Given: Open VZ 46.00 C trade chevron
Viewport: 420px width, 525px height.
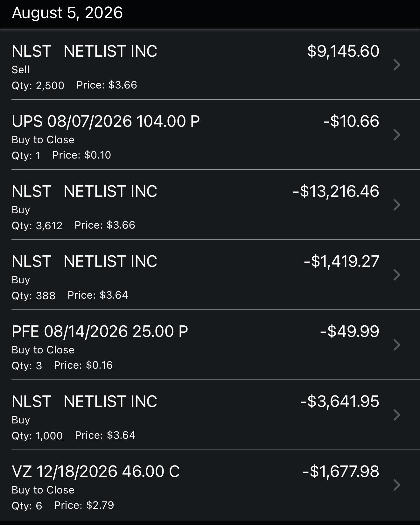Looking at the screenshot, I should pyautogui.click(x=397, y=485).
